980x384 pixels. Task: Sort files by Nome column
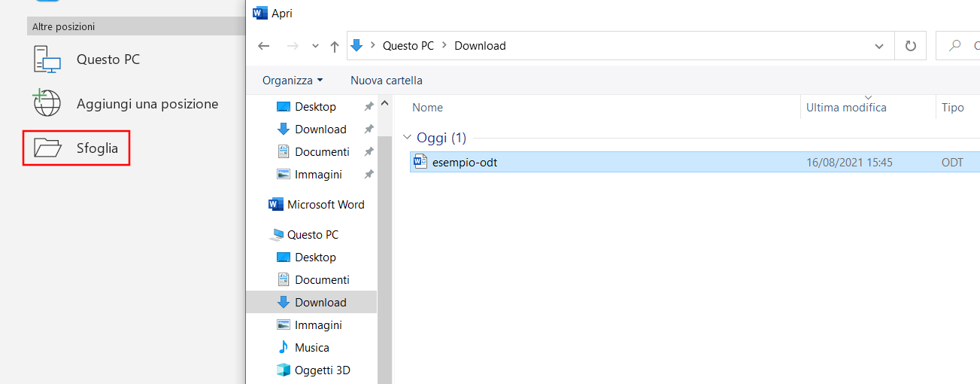[x=427, y=108]
